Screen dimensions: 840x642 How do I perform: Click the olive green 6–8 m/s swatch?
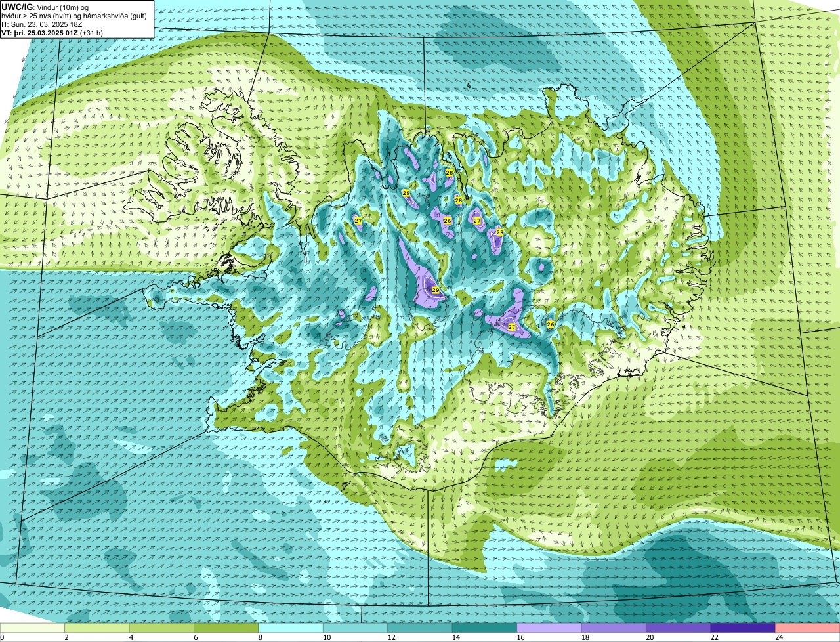click(227, 628)
